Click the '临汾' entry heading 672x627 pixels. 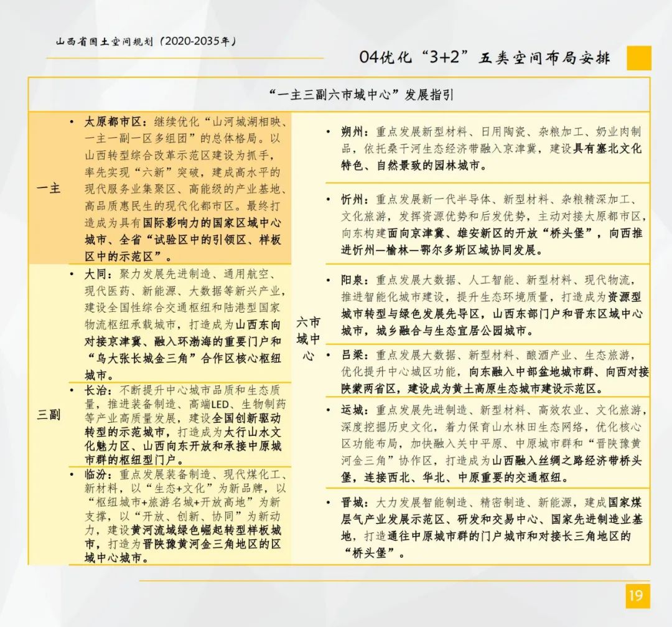(96, 474)
